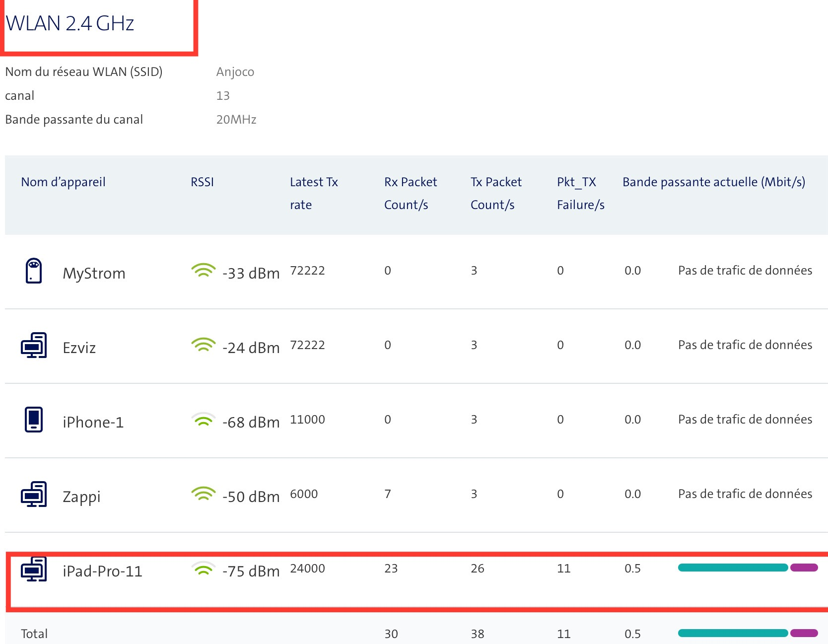The height and width of the screenshot is (644, 828).
Task: Click the Anjoco SSID value
Action: pos(235,72)
